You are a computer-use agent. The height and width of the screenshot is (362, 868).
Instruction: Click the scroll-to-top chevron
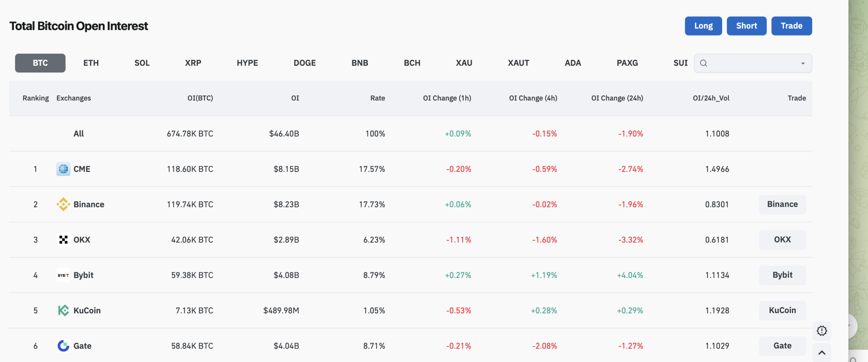(822, 352)
